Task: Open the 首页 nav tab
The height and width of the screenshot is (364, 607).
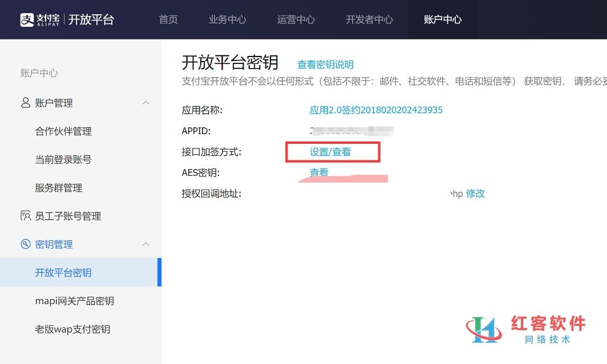Action: pyautogui.click(x=168, y=19)
